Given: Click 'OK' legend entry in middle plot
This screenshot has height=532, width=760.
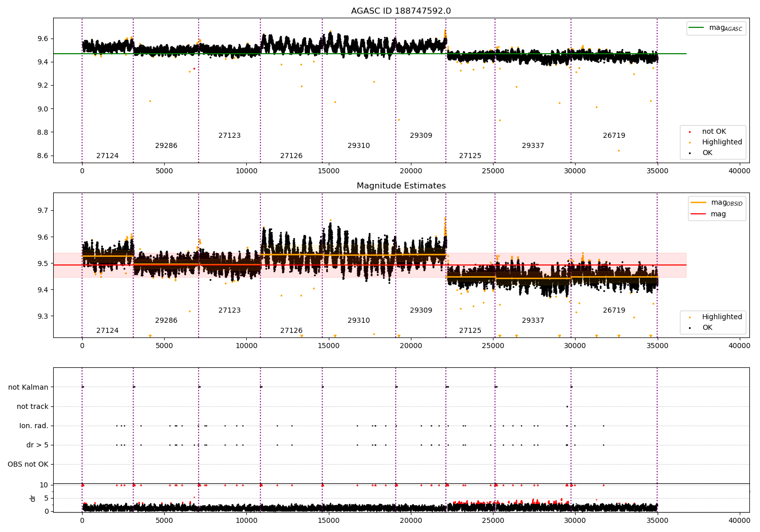Looking at the screenshot, I should [701, 328].
